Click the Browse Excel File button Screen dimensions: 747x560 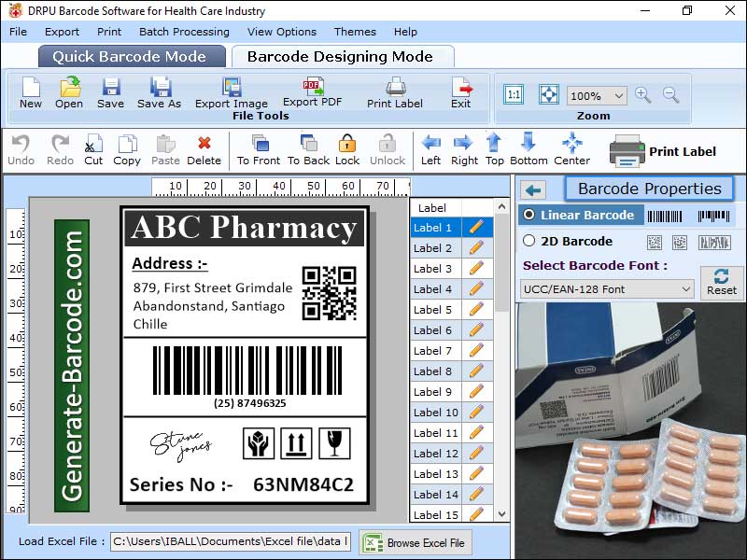(416, 542)
